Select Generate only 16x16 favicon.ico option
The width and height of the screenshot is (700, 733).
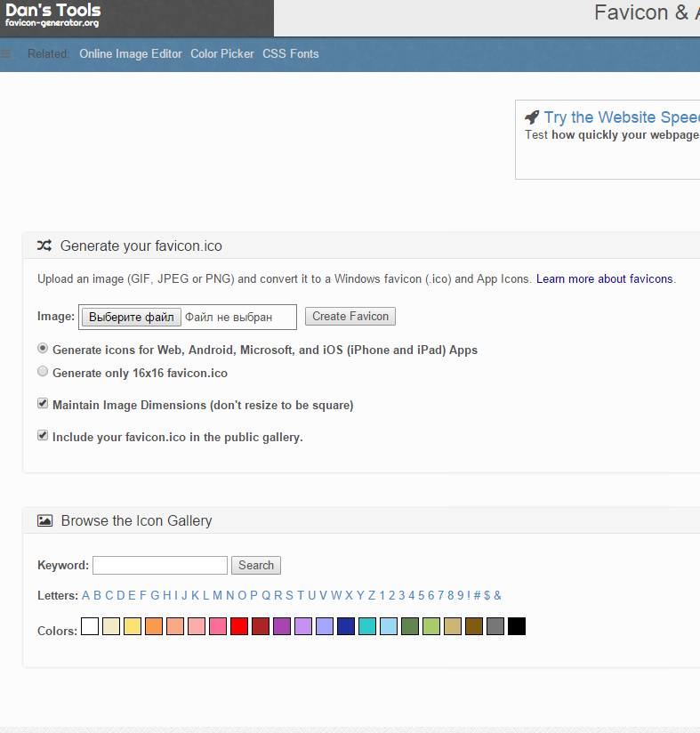pos(43,372)
